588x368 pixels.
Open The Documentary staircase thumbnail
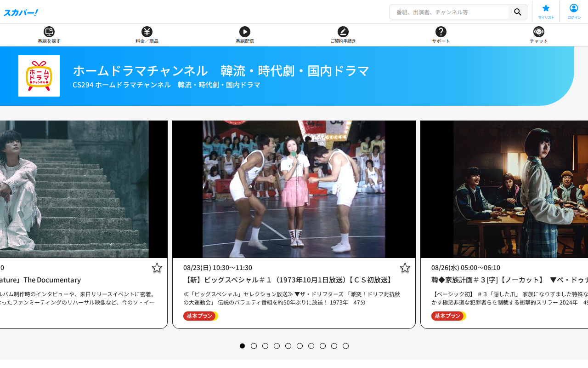[x=84, y=189]
